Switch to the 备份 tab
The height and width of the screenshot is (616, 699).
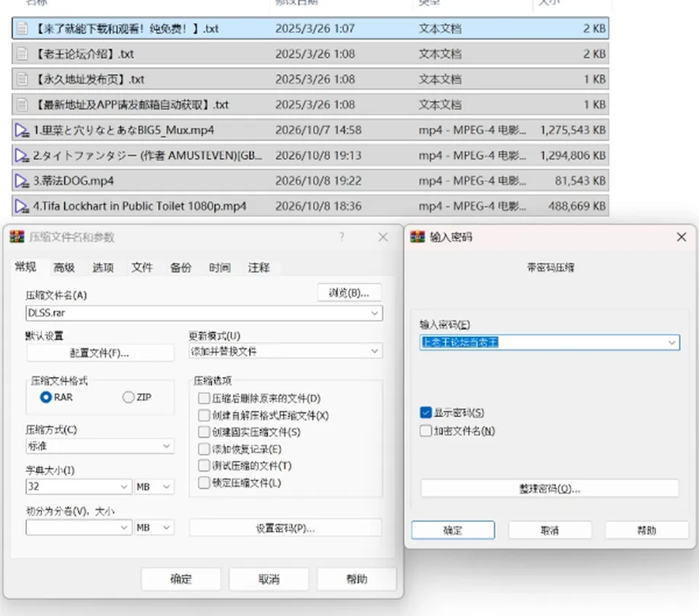(x=181, y=267)
